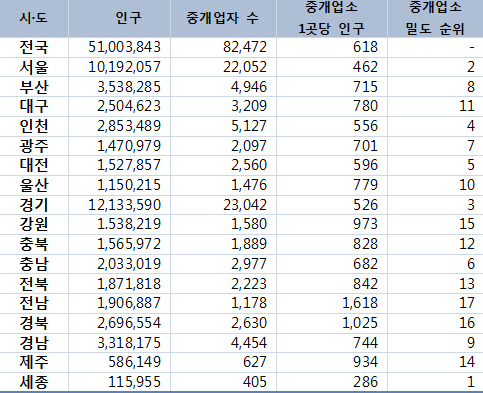Click the 인천 row label

(34, 126)
